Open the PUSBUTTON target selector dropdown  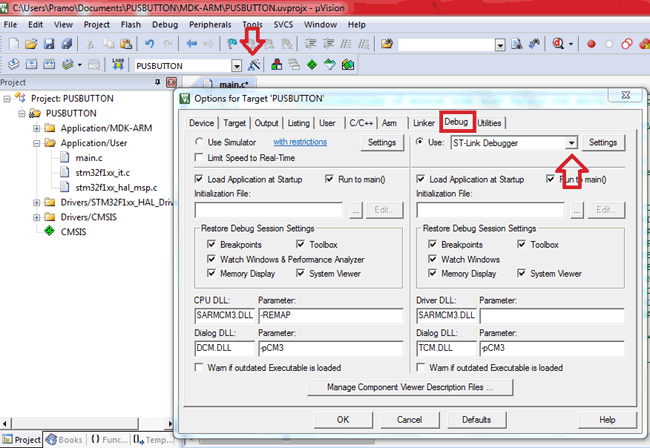click(235, 65)
